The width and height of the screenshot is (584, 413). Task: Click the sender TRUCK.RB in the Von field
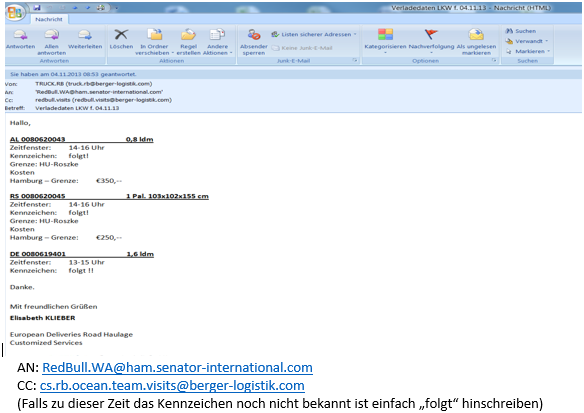(x=93, y=84)
